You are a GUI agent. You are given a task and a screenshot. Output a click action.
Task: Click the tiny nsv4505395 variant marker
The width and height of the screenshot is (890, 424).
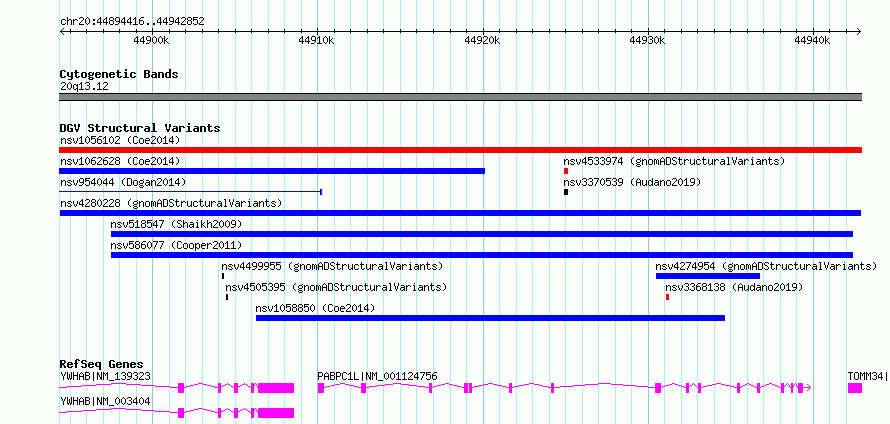[227, 297]
